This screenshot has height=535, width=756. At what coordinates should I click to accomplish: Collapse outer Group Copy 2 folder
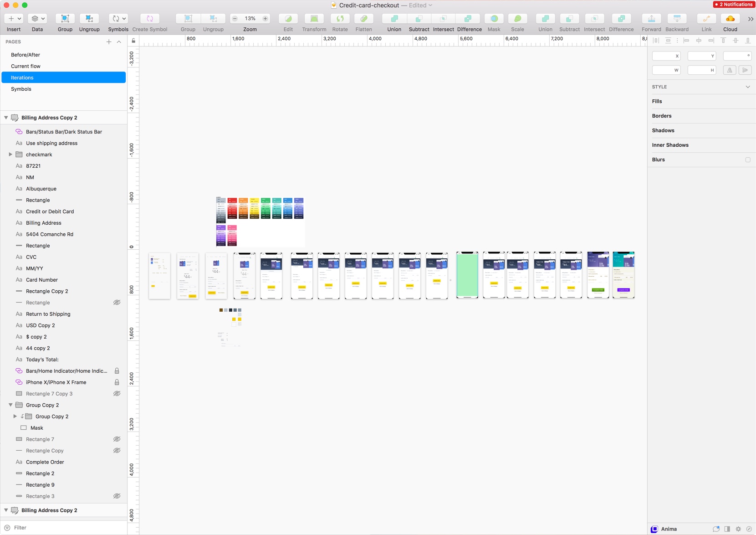(x=10, y=405)
